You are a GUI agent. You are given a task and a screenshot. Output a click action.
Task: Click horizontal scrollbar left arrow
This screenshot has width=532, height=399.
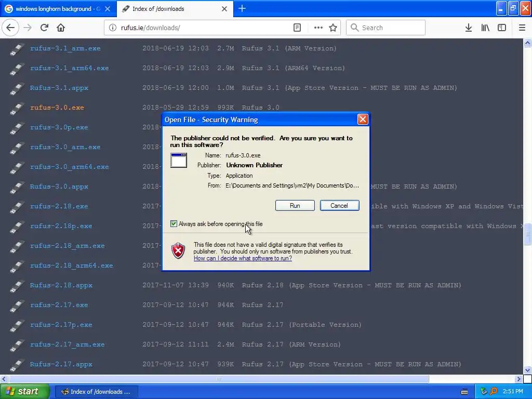[x=4, y=379]
